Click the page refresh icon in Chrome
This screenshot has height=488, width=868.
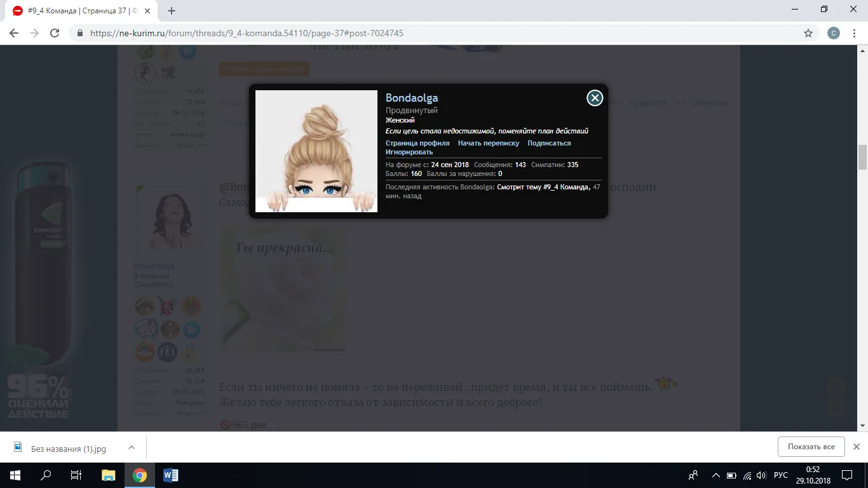click(54, 32)
